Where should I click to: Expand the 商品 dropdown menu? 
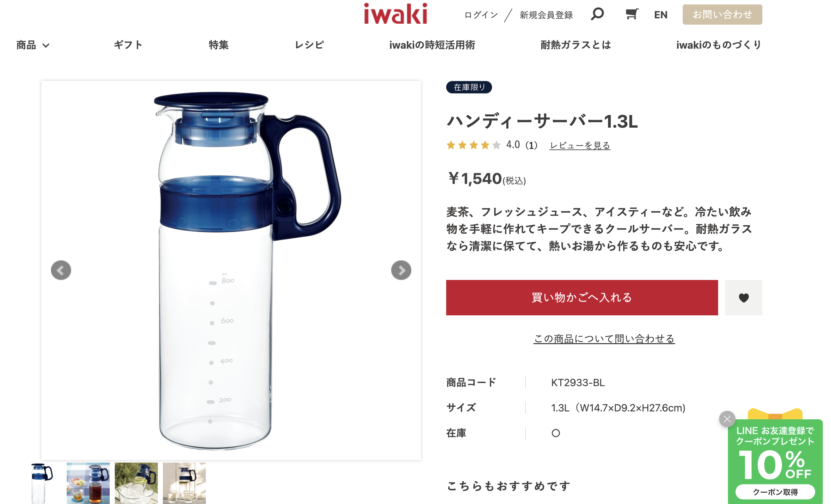tap(33, 45)
